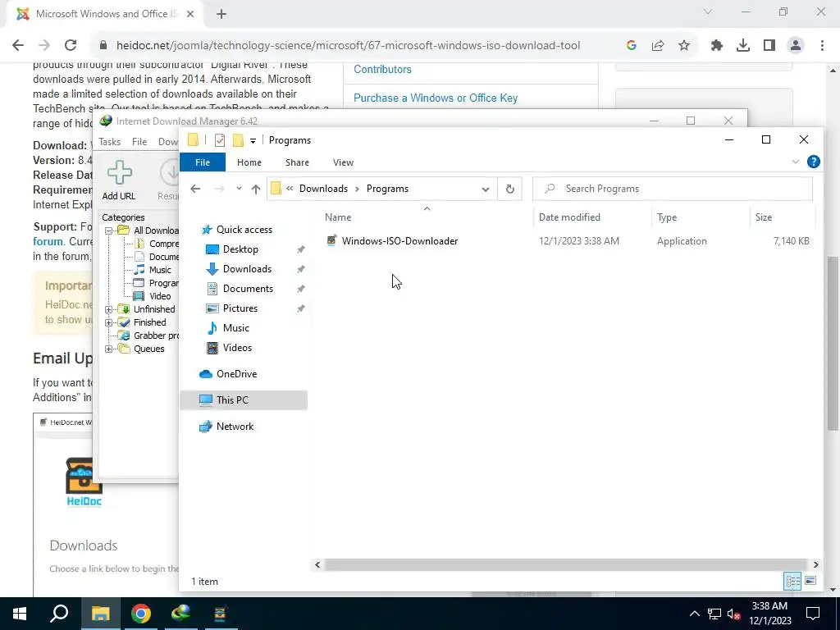This screenshot has width=840, height=630.
Task: Open the File ribbon tab
Action: pyautogui.click(x=203, y=162)
